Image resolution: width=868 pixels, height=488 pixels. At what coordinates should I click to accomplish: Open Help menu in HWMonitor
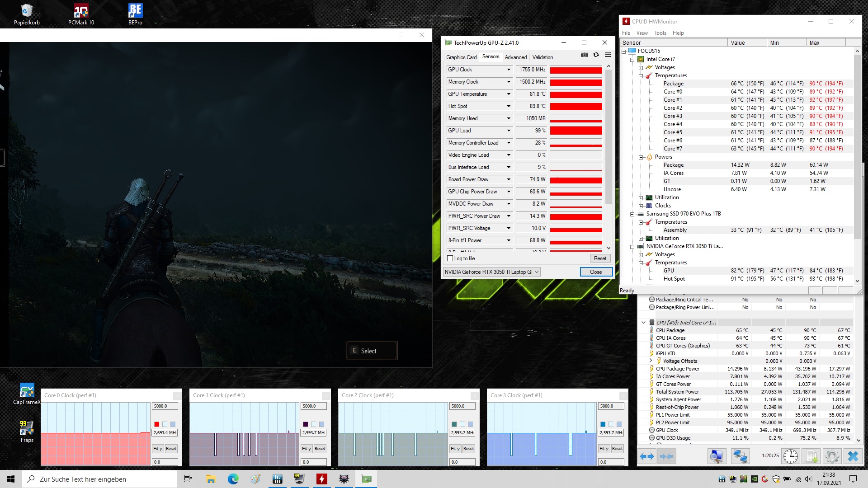tap(678, 33)
